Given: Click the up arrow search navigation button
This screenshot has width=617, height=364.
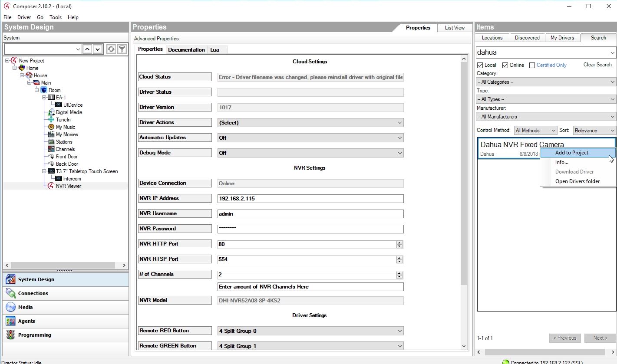Looking at the screenshot, I should 88,49.
